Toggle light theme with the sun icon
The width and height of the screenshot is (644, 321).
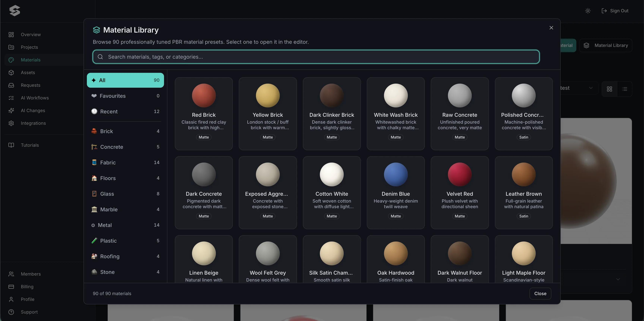click(x=588, y=11)
